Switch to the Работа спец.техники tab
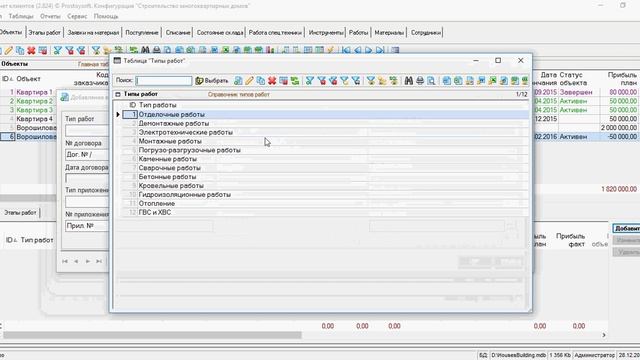 (275, 32)
